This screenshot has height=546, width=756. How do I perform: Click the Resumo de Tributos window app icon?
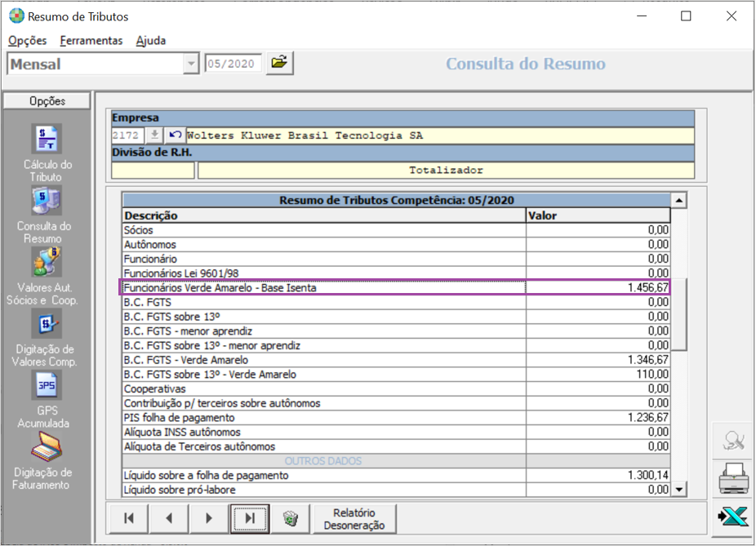(x=16, y=16)
